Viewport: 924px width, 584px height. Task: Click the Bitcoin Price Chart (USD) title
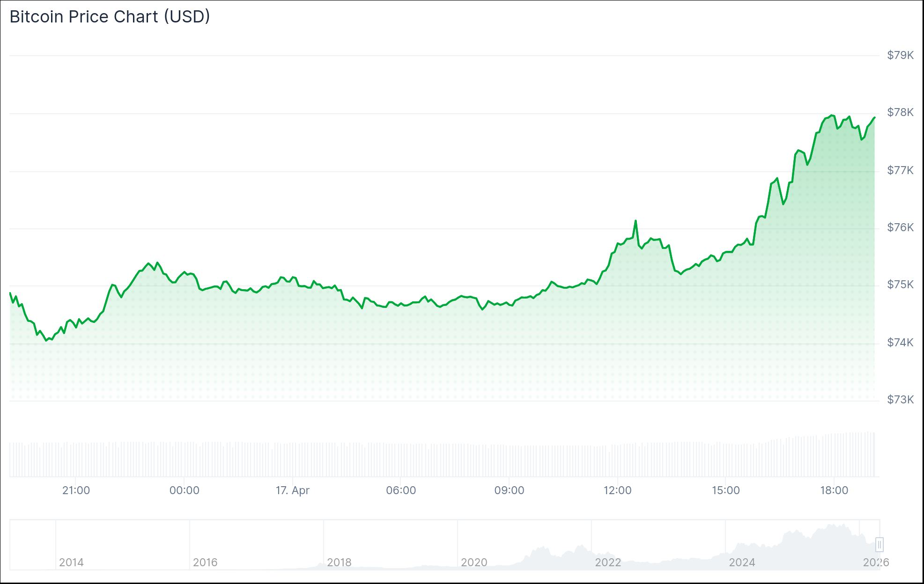[108, 17]
